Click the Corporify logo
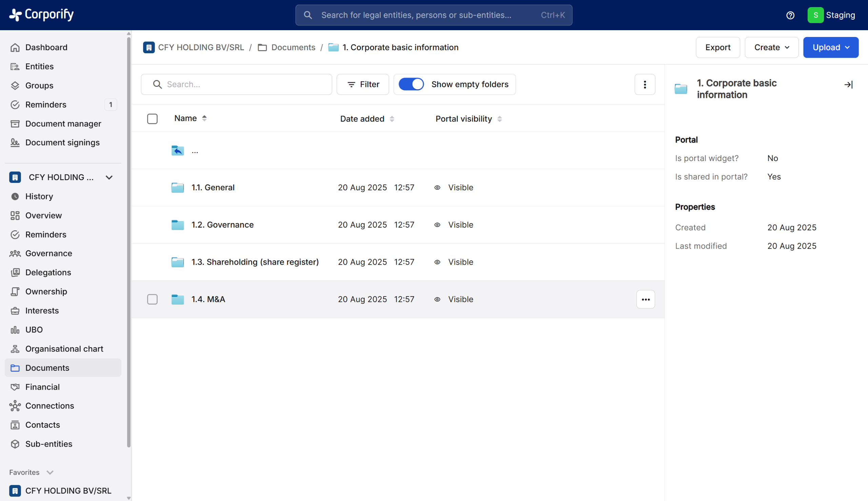Image resolution: width=868 pixels, height=501 pixels. coord(41,15)
